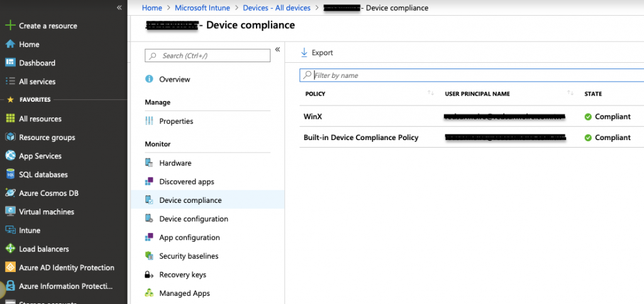This screenshot has width=644, height=304.
Task: Click the Azure AD Identity Protection icon
Action: (x=10, y=268)
